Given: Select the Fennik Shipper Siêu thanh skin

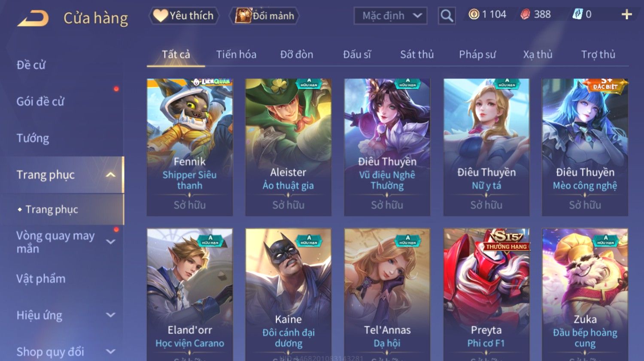Looking at the screenshot, I should (x=190, y=147).
